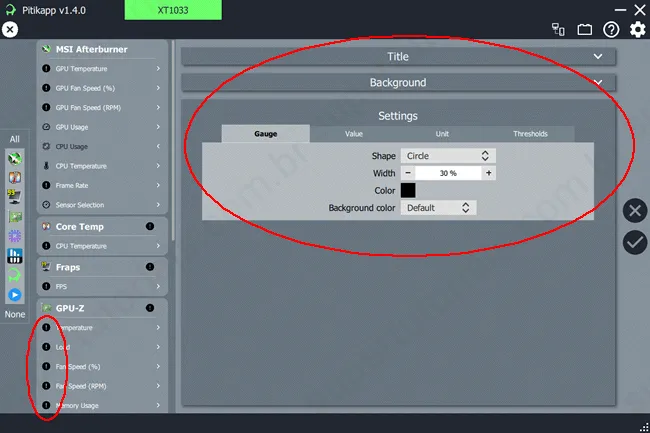Viewport: 650px width, 433px height.
Task: Select the All sources filter
Action: [x=15, y=139]
